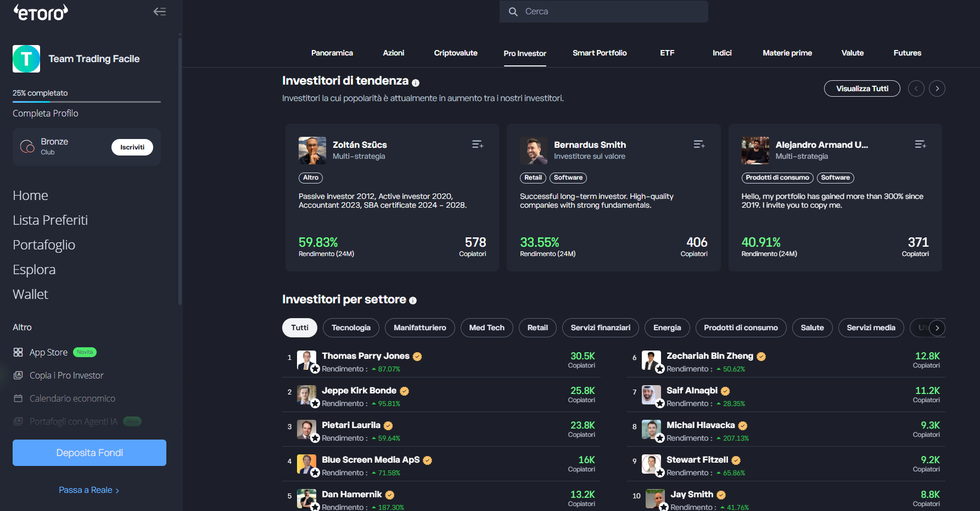Switch to the Azioni tab

pos(394,53)
